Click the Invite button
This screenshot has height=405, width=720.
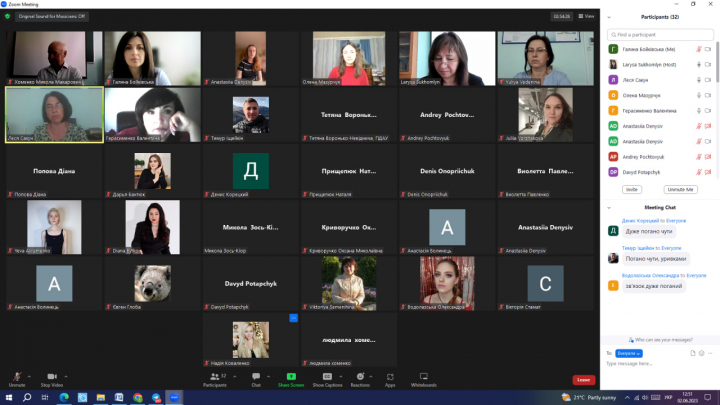coord(632,188)
